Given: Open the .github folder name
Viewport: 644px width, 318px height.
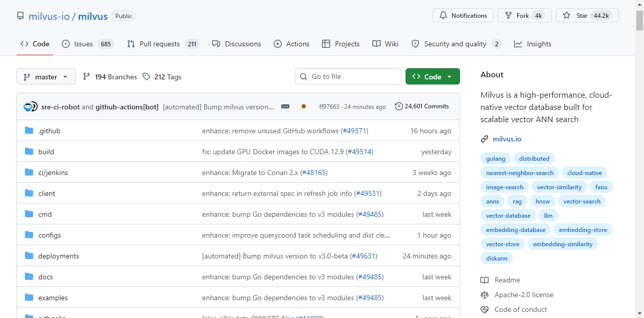Looking at the screenshot, I should click(49, 131).
